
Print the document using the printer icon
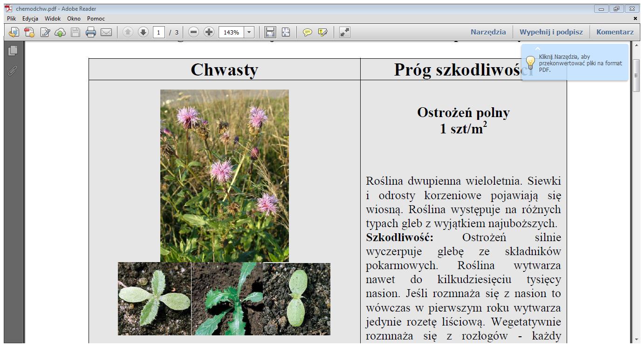(91, 32)
